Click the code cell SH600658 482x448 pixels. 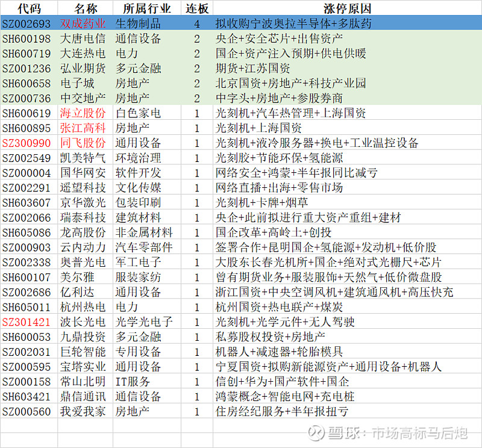[27, 84]
